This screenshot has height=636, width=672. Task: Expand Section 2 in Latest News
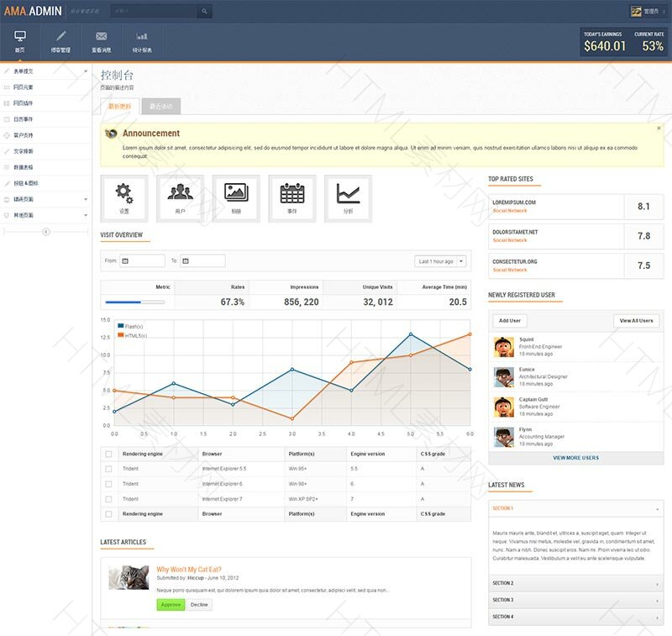point(575,583)
